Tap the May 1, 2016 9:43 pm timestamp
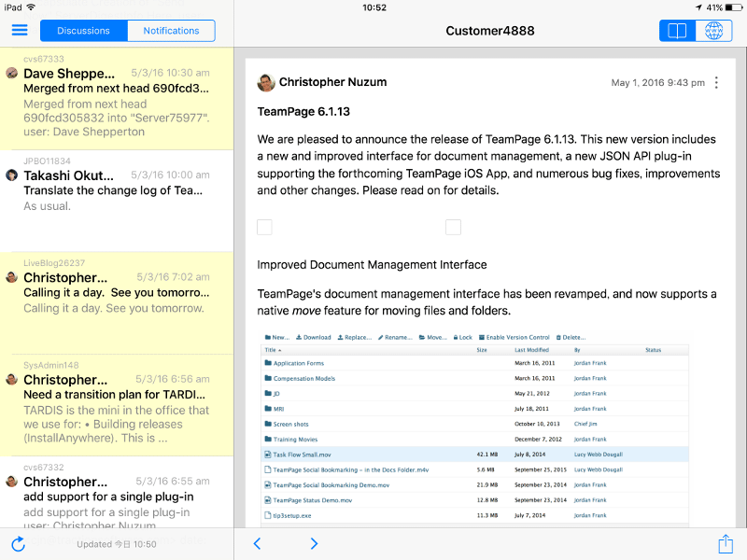 click(x=657, y=83)
